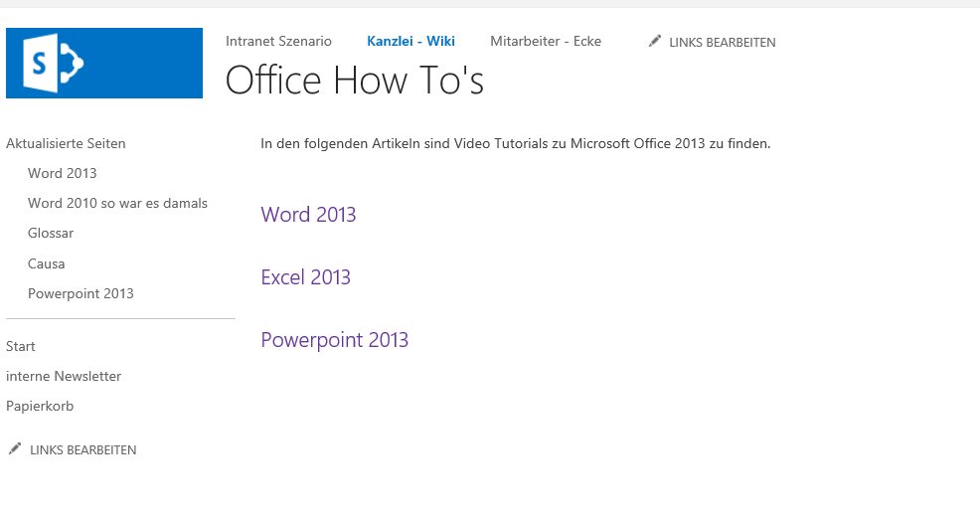Image resolution: width=980 pixels, height=522 pixels.
Task: Open the Word 2013 article heading link
Action: coord(308,215)
